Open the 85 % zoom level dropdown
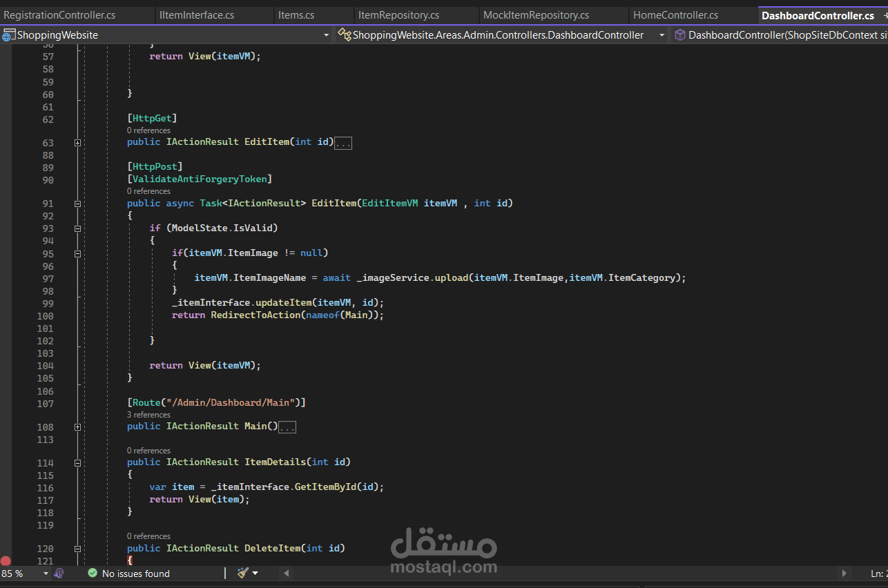The image size is (888, 588). 46,574
